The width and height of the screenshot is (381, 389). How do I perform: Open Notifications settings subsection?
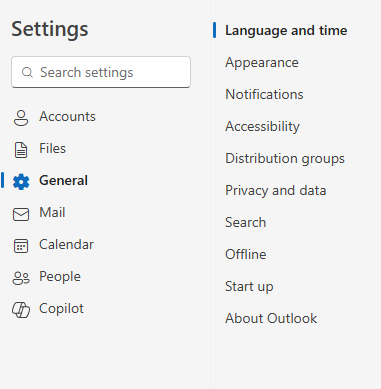(264, 94)
